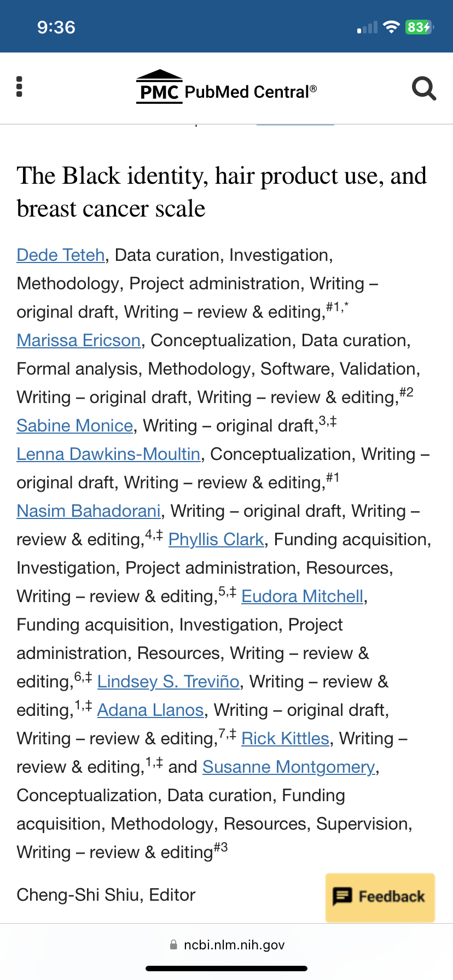Tap the yellow Feedback button
453x980 pixels.
point(379,897)
